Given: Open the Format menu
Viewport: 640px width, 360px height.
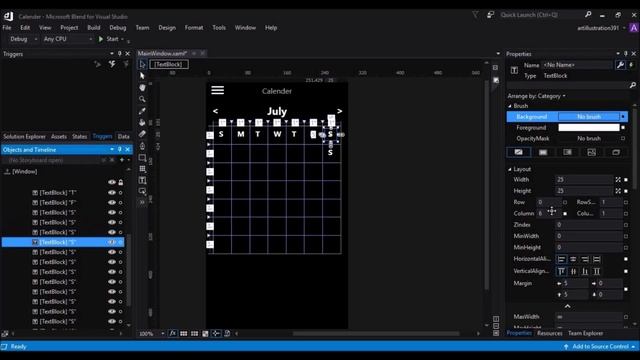Looking at the screenshot, I should (x=194, y=28).
